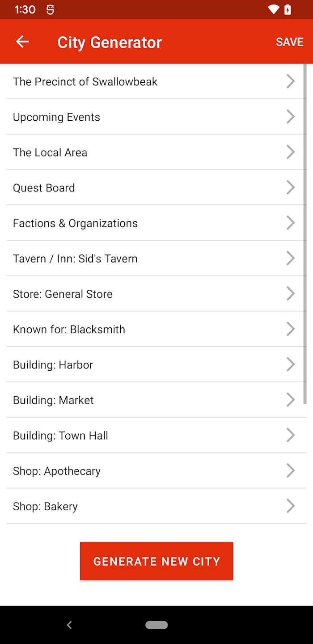313x644 pixels.
Task: Expand the Quest Board chevron
Action: point(291,187)
